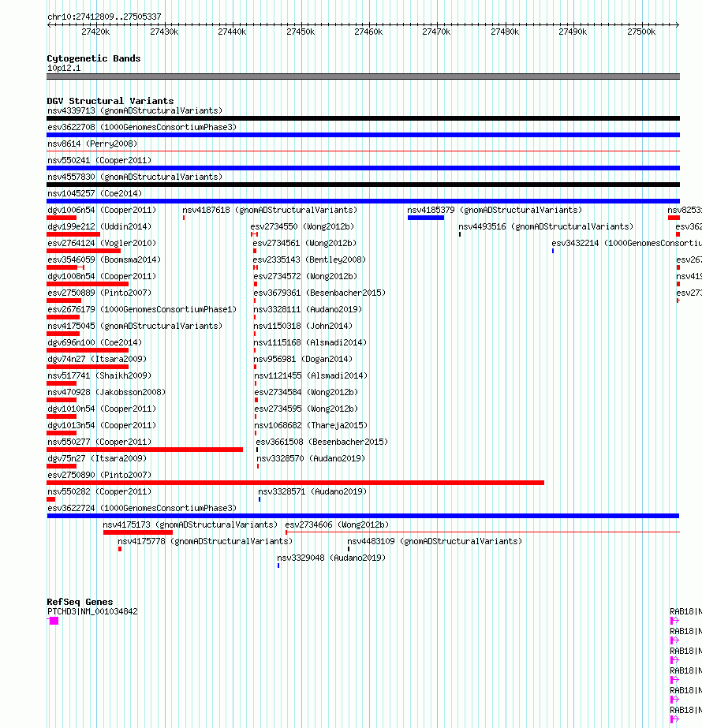Click dgv74n27 (Itsara2009) label
Screen dimensions: 702x728
click(x=97, y=359)
